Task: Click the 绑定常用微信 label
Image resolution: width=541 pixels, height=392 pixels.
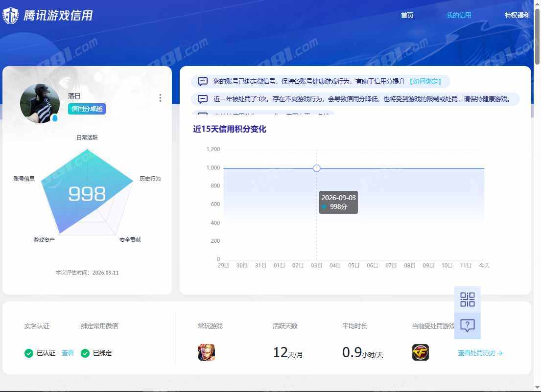Action: (x=99, y=326)
